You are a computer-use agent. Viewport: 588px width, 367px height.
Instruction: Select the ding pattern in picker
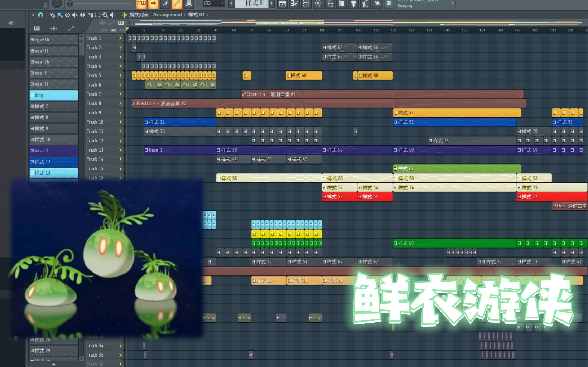coord(54,95)
